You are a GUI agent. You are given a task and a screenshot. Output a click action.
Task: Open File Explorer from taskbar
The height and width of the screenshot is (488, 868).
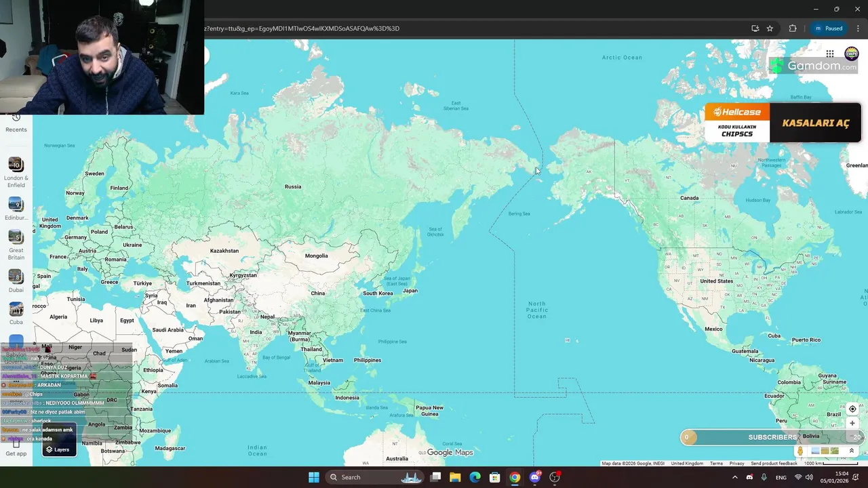pos(455,477)
